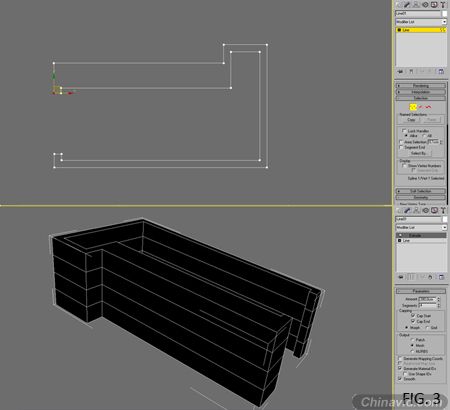Open Hierarchy tab in upper command panel
This screenshot has width=450, height=410.
(416, 4)
